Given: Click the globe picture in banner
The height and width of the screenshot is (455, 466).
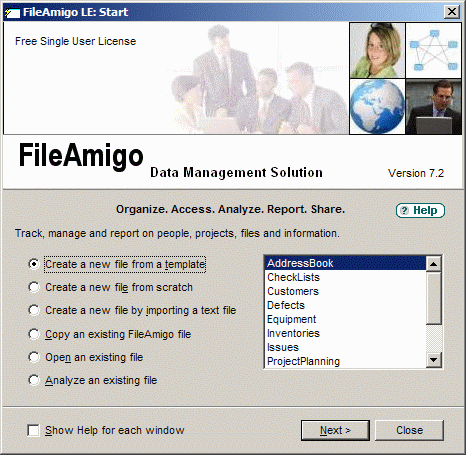Looking at the screenshot, I should click(377, 106).
